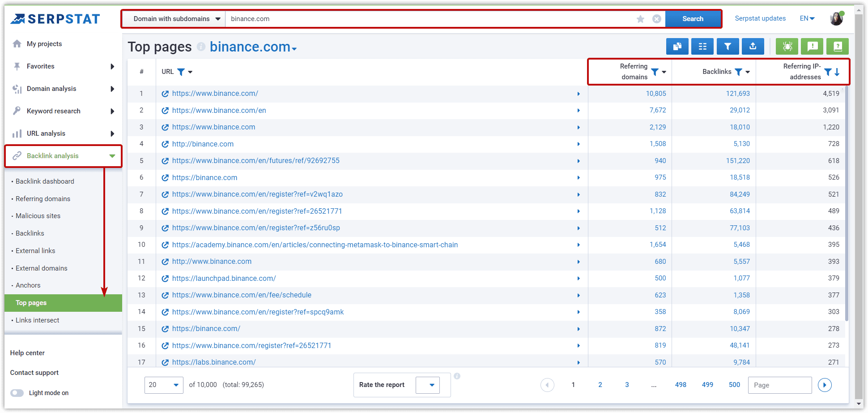Open External domains submenu item
This screenshot has height=413, width=868.
41,268
